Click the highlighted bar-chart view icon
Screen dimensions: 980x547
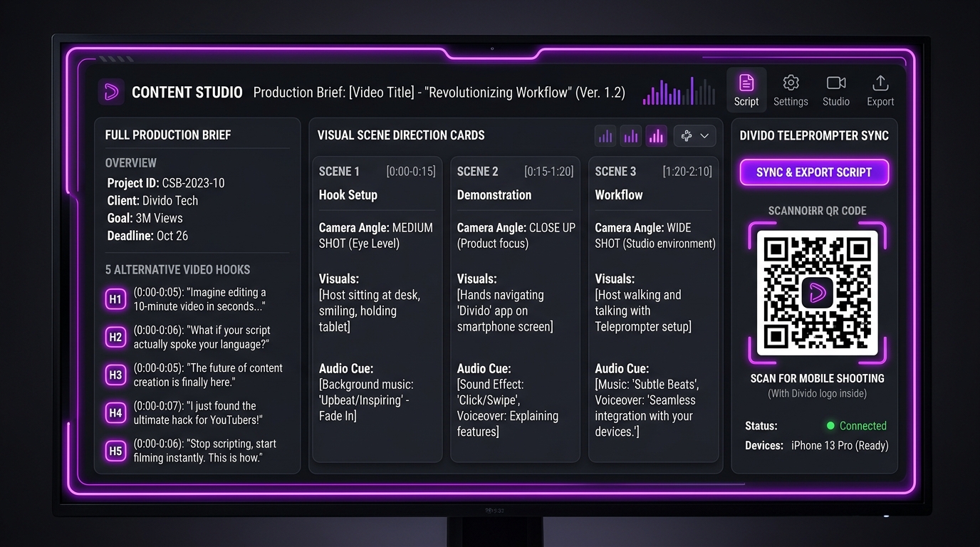click(x=657, y=136)
